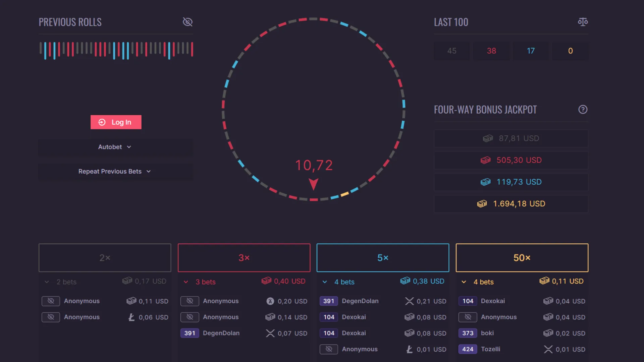Collapse the 4 bets section under 5x
This screenshot has height=362, width=644.
(x=325, y=282)
